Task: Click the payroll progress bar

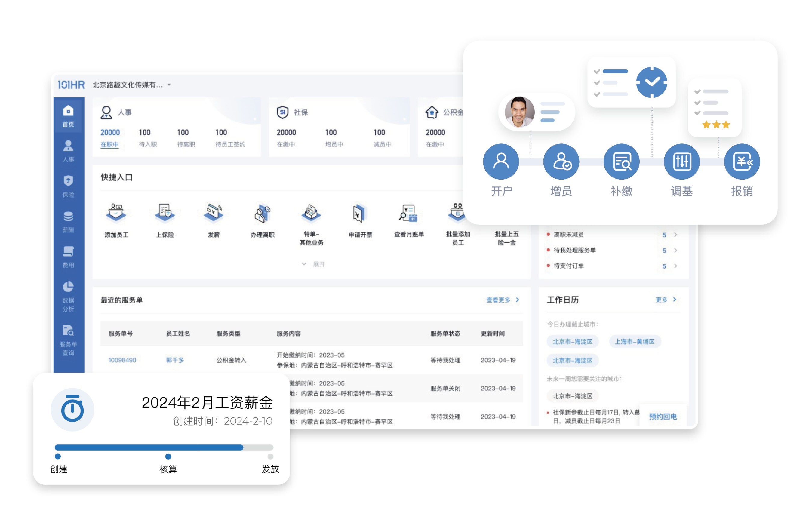Action: coord(164,447)
